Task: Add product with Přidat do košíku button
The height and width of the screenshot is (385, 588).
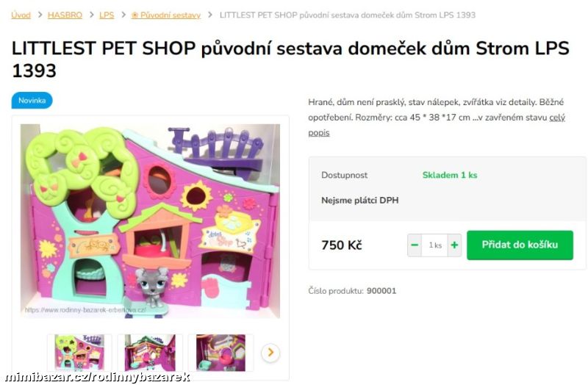Action: (520, 245)
